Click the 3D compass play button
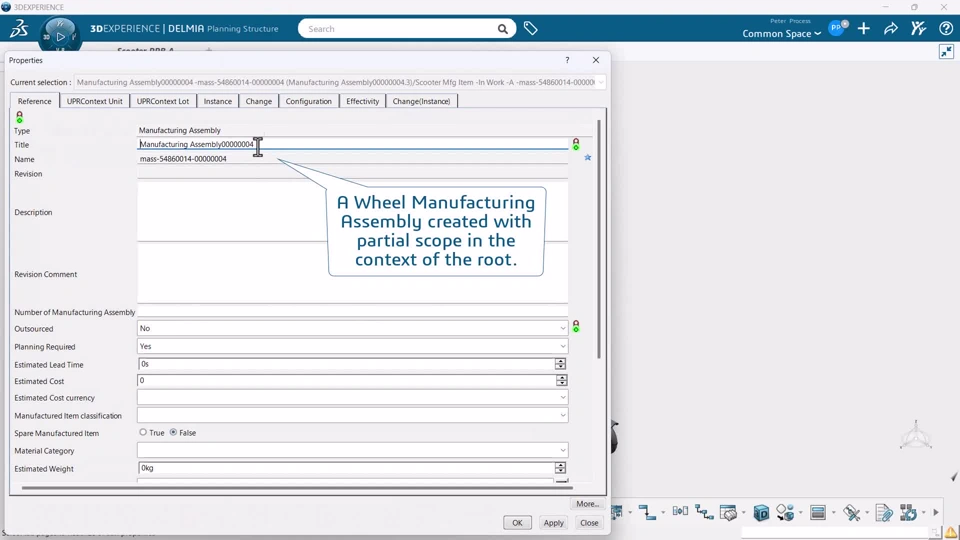 [x=60, y=36]
